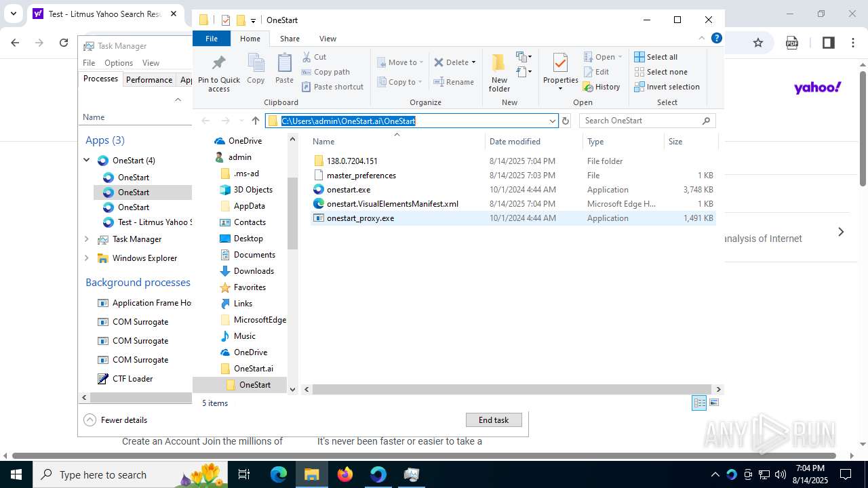Select Music in navigation pane
868x488 pixels.
point(244,336)
